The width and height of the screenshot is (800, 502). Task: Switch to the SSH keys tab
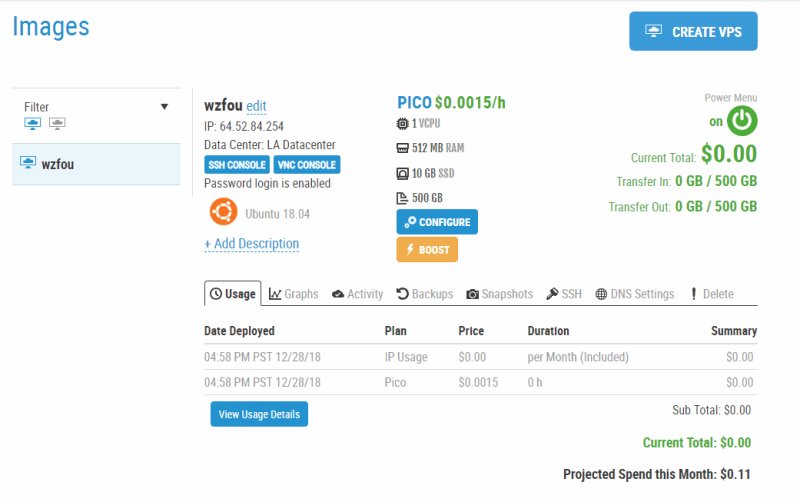tap(564, 294)
